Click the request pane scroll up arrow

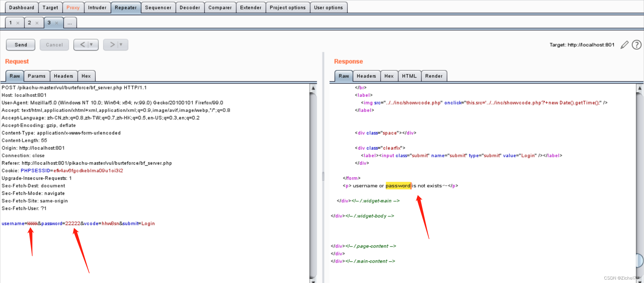(313, 88)
